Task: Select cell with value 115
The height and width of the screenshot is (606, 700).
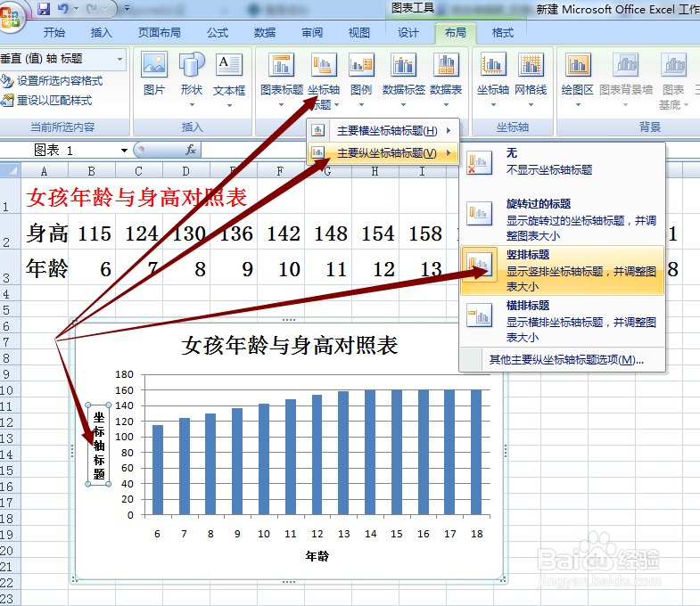Action: click(x=92, y=233)
